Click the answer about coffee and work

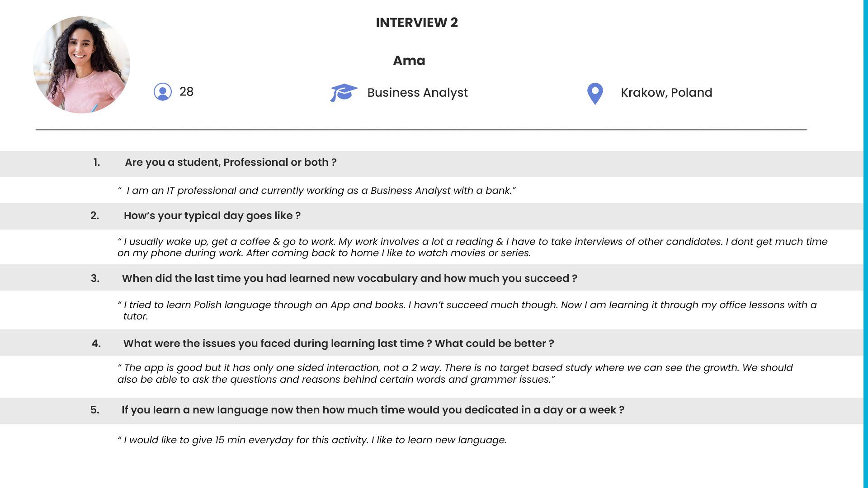tap(472, 247)
